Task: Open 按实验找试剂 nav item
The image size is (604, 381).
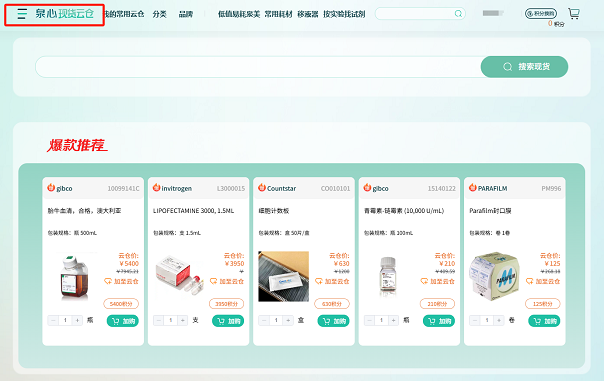Action: (x=344, y=14)
